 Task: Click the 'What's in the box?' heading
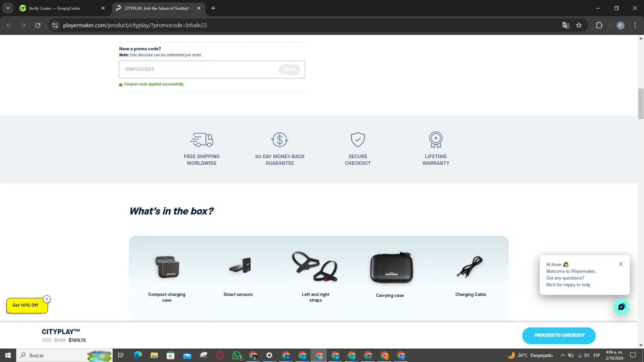tap(171, 211)
